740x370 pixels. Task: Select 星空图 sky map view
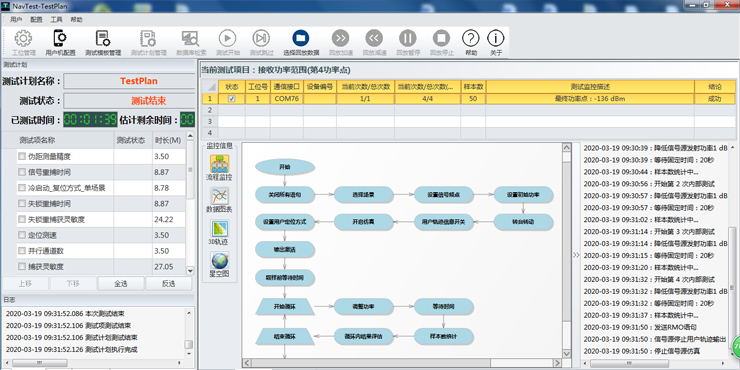219,264
